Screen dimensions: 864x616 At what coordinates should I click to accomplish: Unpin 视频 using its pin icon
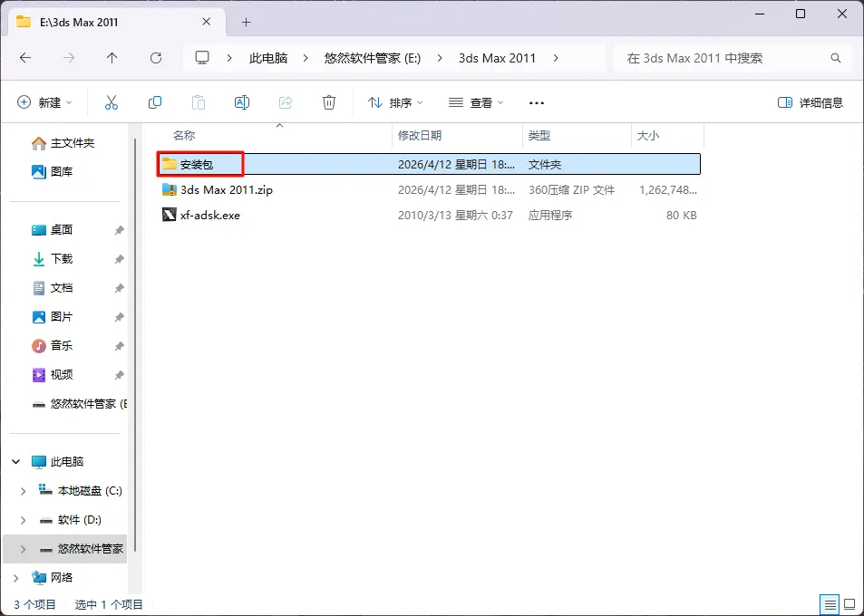coord(119,375)
